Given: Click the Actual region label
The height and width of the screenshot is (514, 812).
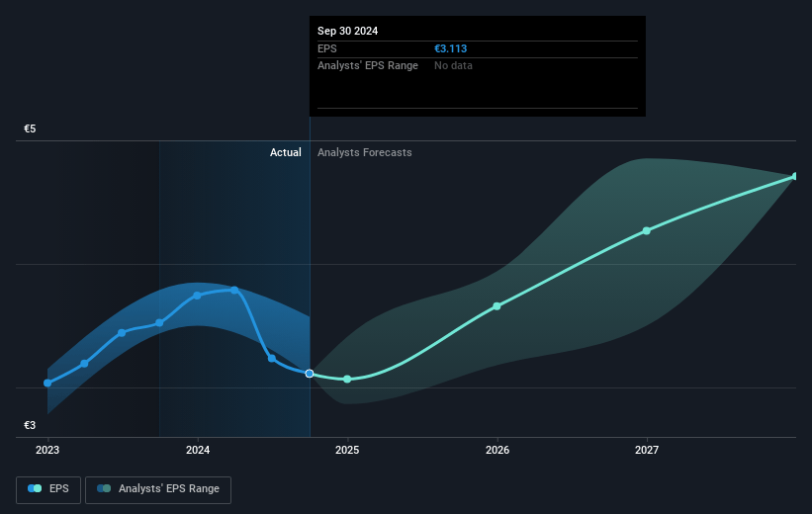Looking at the screenshot, I should click(286, 152).
